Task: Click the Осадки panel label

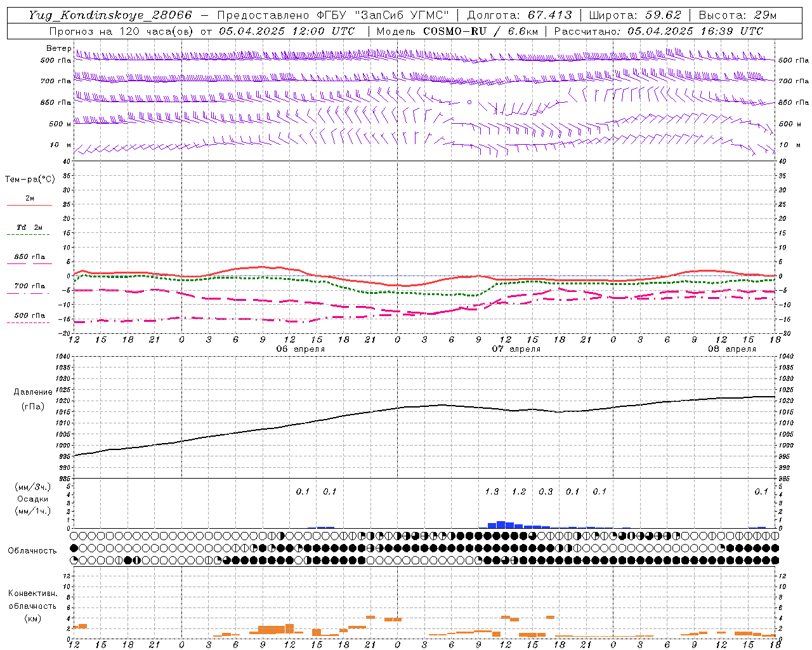Action: pyautogui.click(x=33, y=499)
